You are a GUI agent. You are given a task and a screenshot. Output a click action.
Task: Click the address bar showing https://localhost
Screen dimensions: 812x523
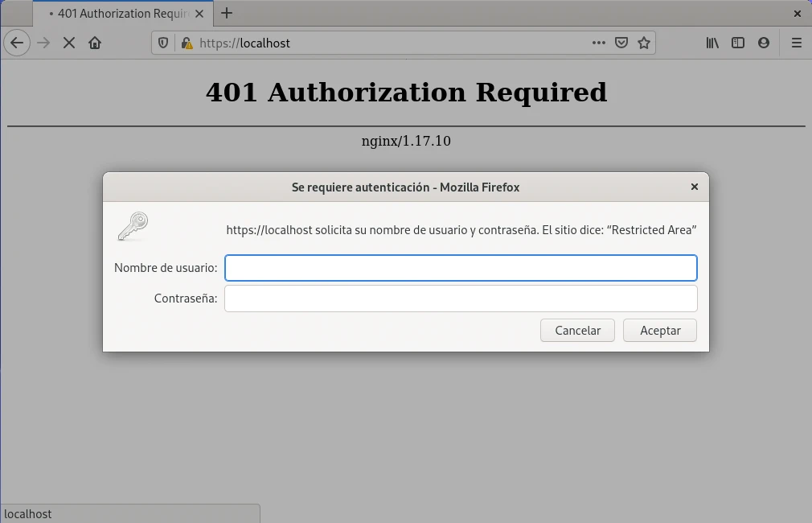coord(386,43)
